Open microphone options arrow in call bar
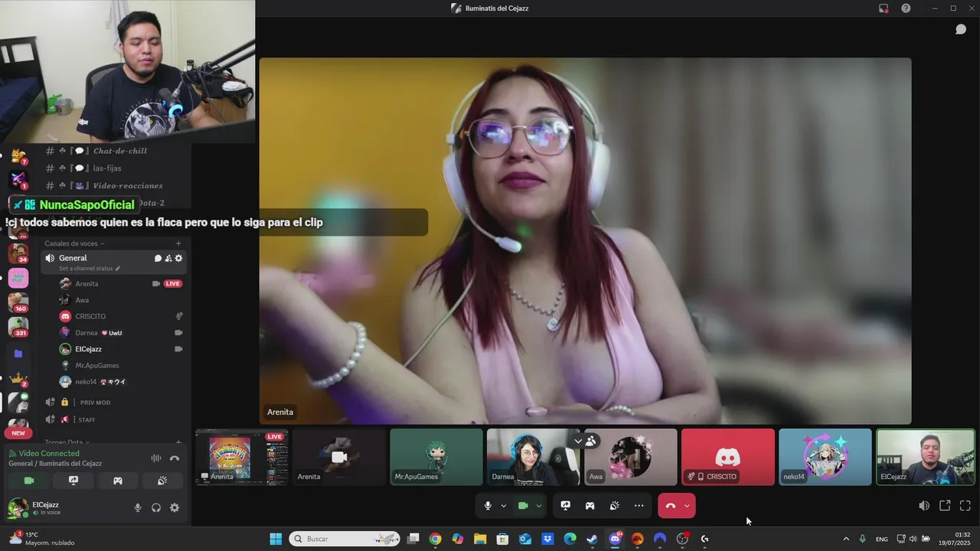 point(503,506)
